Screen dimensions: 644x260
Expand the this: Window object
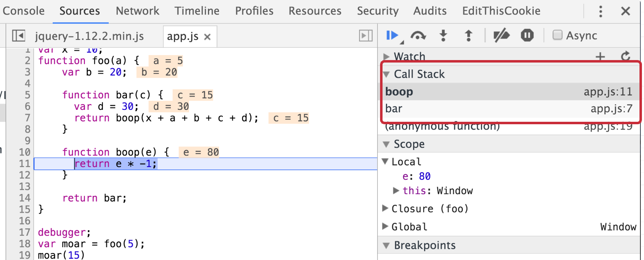[x=396, y=191]
